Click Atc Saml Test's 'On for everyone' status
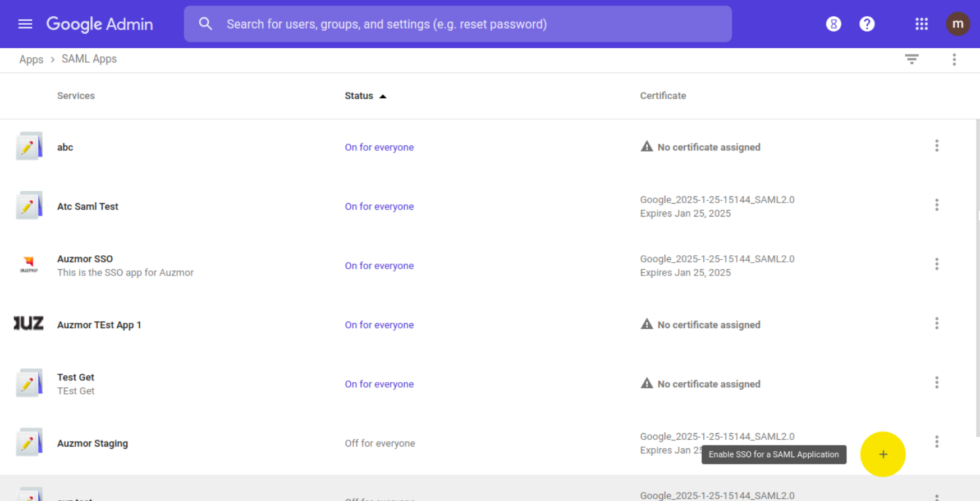This screenshot has width=980, height=501. [x=379, y=206]
